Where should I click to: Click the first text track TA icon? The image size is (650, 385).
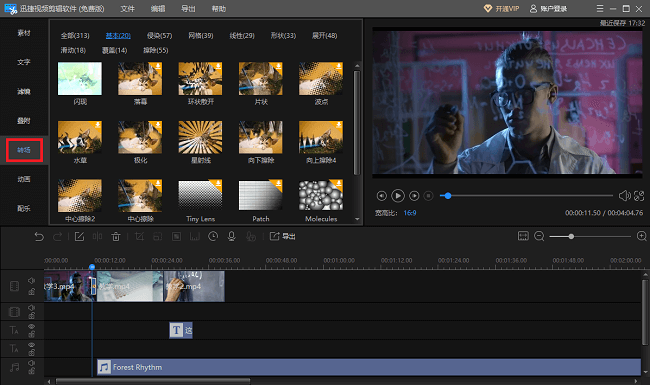click(14, 330)
